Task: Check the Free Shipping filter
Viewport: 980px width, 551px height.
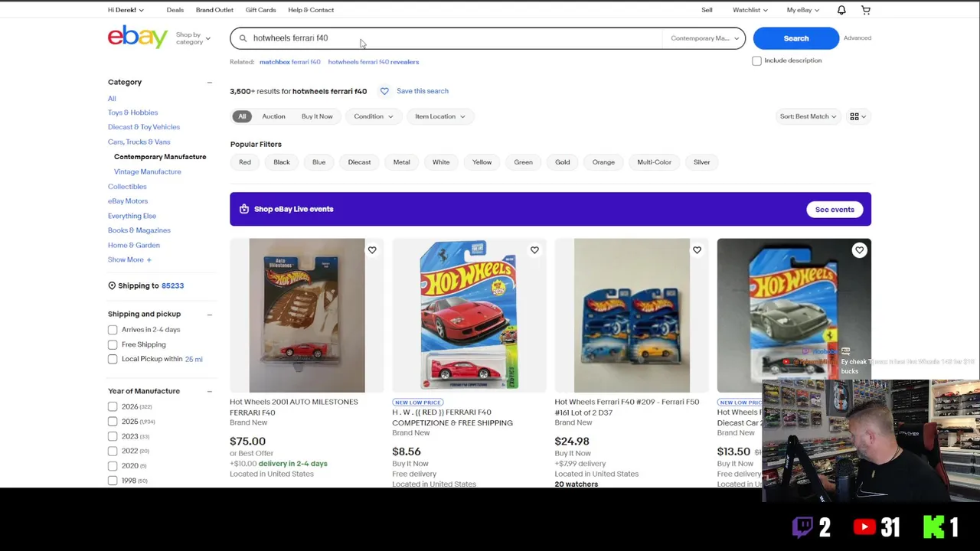Action: tap(113, 344)
